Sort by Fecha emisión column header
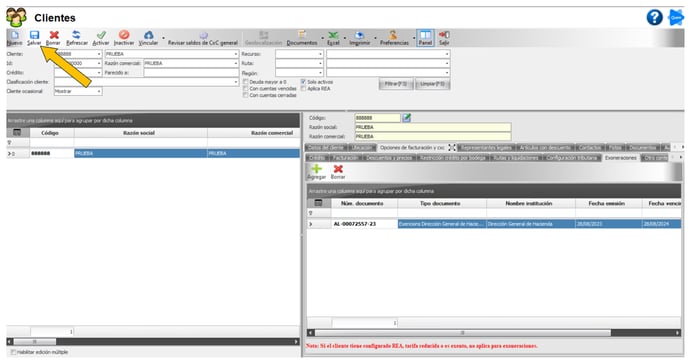Screen dimensions: 688x361 pyautogui.click(x=608, y=203)
